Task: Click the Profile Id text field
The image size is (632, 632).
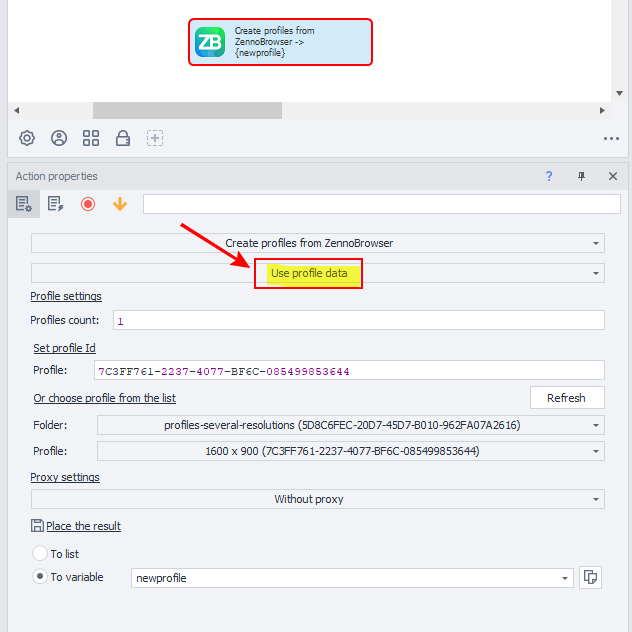Action: click(349, 370)
